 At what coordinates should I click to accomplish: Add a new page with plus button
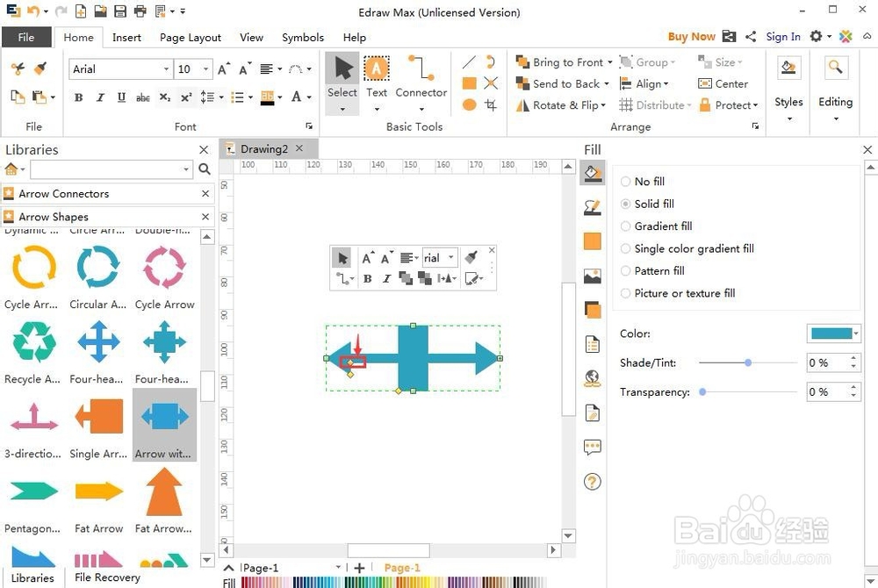pos(359,568)
